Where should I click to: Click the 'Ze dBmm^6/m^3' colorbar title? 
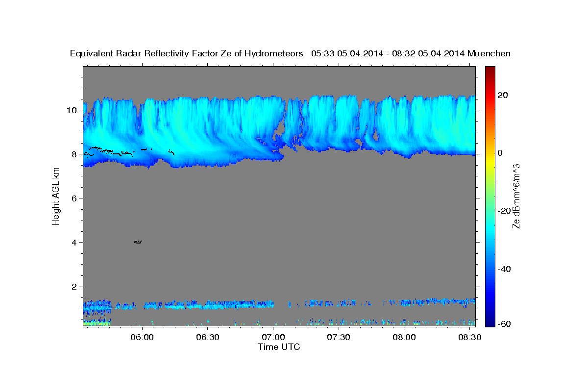516,196
